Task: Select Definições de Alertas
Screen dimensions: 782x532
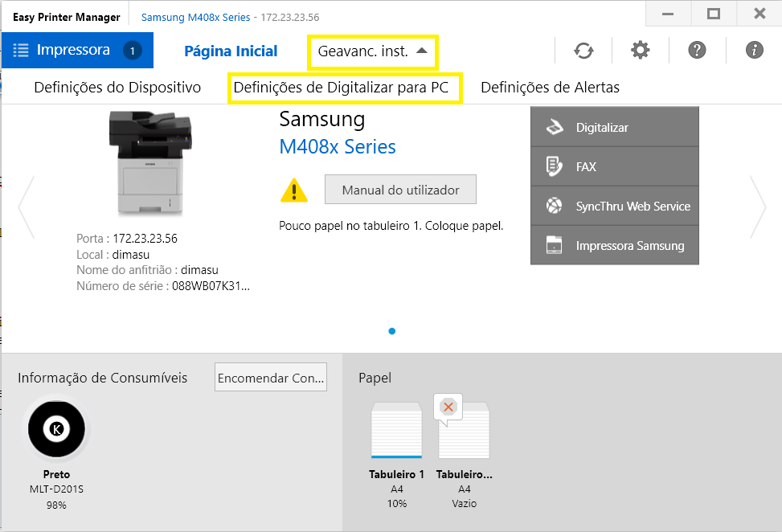Action: click(x=550, y=88)
